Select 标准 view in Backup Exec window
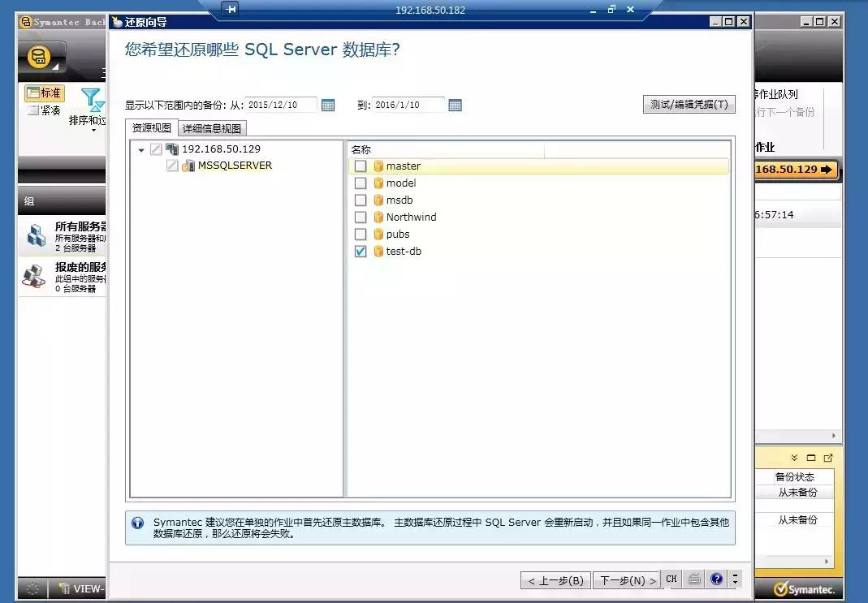This screenshot has height=603, width=868. click(x=45, y=93)
